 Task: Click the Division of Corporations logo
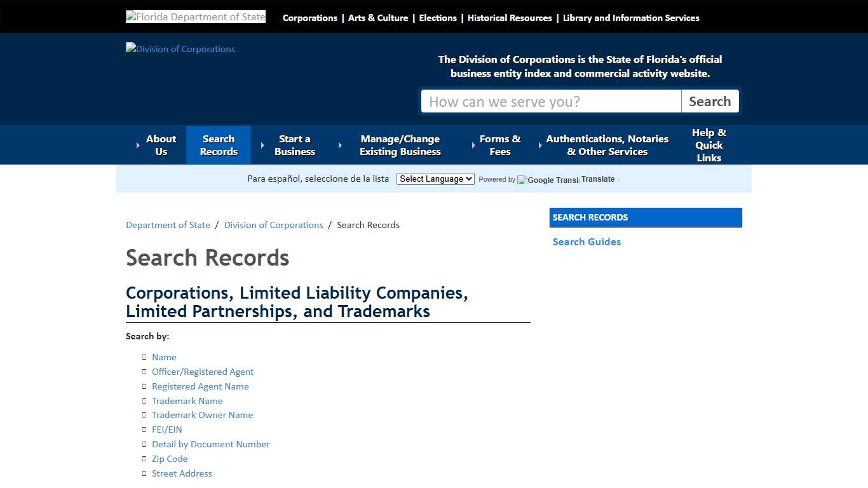click(x=180, y=48)
